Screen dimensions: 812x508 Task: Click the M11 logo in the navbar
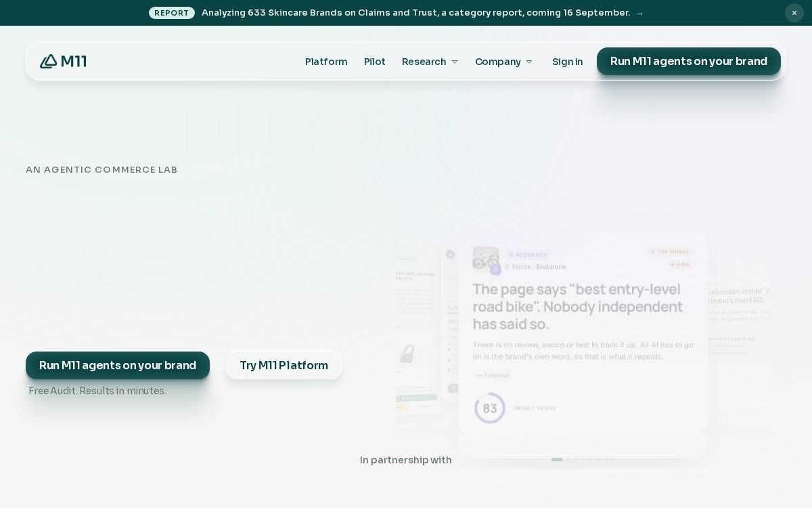[64, 62]
